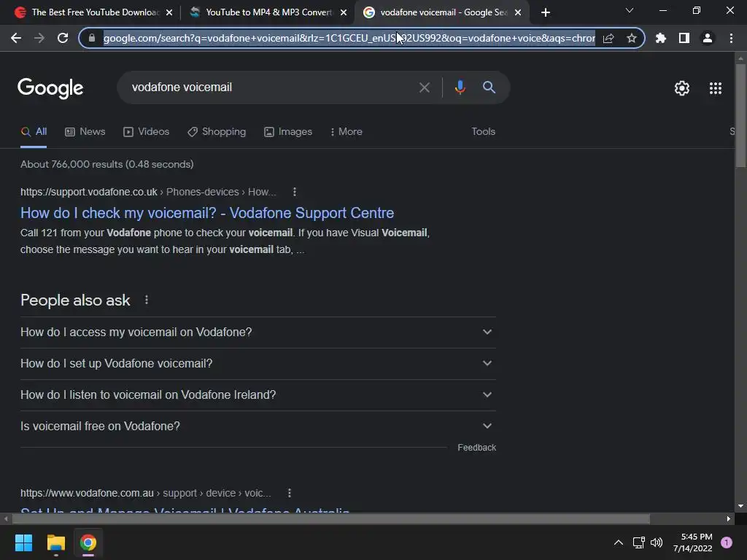This screenshot has height=560, width=747.
Task: Open the Chrome profile avatar
Action: 708,38
